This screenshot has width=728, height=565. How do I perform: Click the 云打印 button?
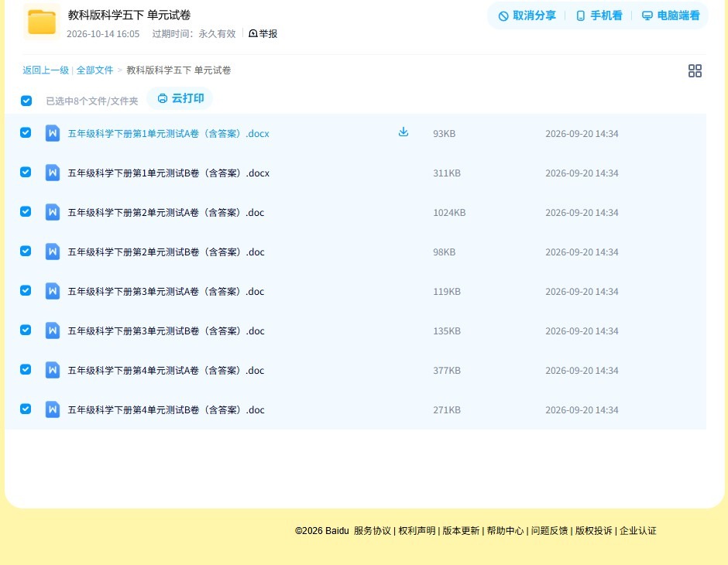click(180, 98)
